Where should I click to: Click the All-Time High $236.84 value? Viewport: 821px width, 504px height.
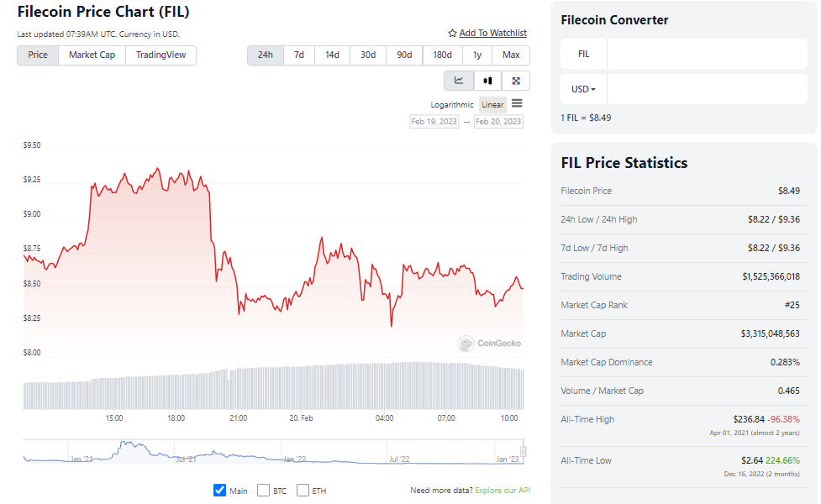749,419
